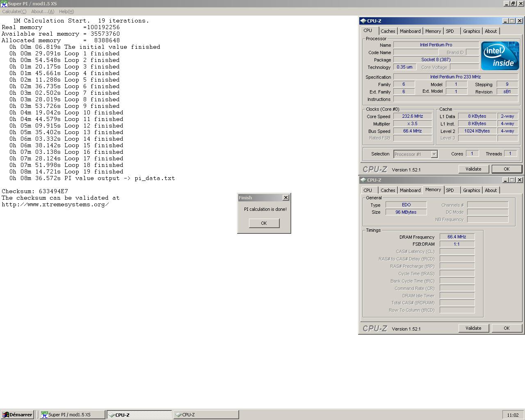The width and height of the screenshot is (525, 420).
Task: Click the Package field Socket 8 (387)
Action: point(436,59)
